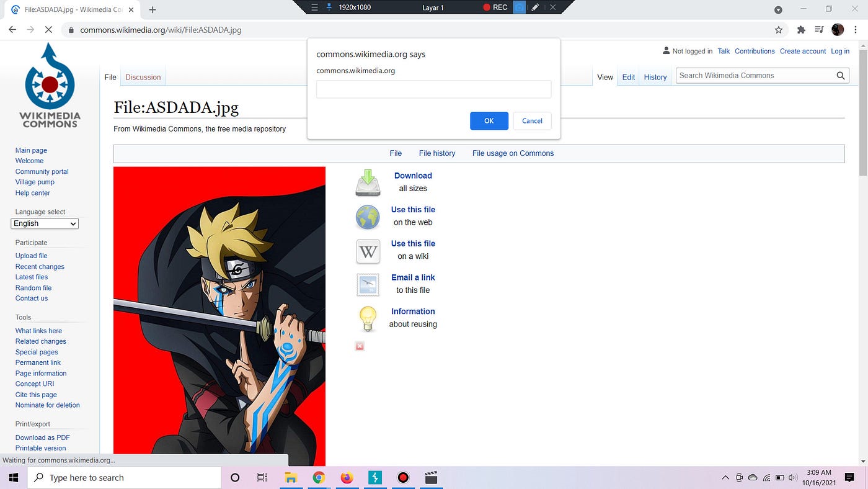Open Windows Start menu

[x=14, y=478]
